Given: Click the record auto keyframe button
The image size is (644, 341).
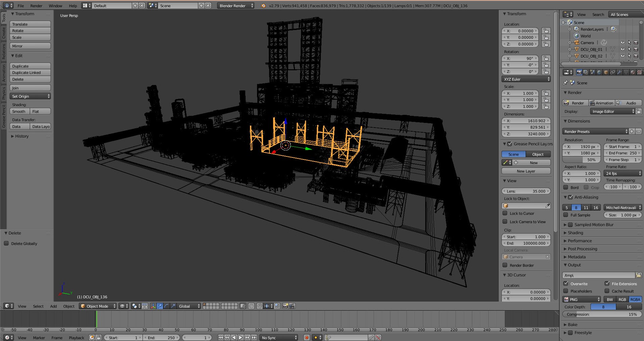Looking at the screenshot, I should (306, 337).
